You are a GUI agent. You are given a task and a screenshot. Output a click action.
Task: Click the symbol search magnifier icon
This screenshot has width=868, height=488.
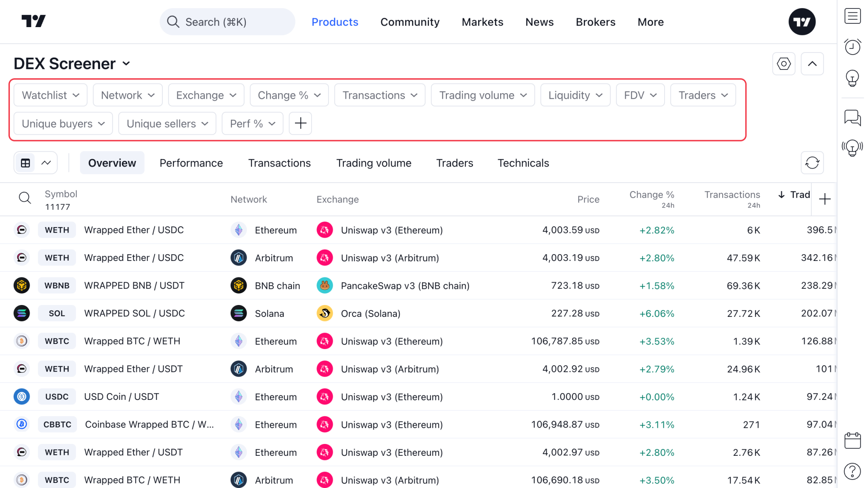(x=25, y=198)
